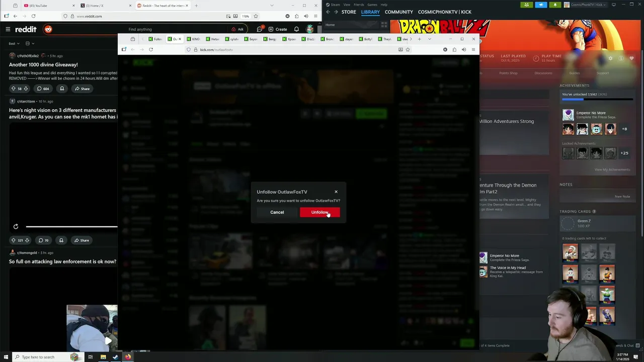Open r/PathOfExile2 subreddit link
Viewport: 644px width, 362px height.
point(28,56)
